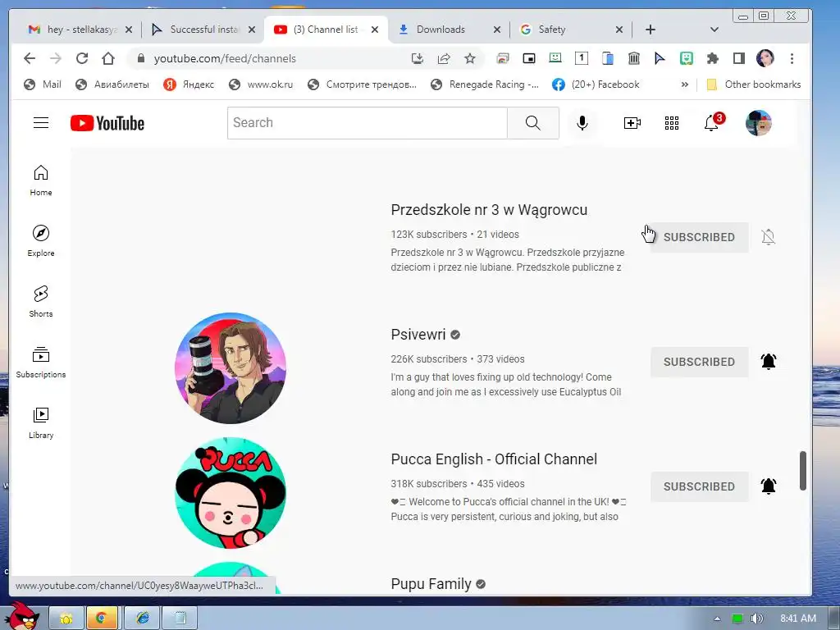Reload the page

coord(82,58)
